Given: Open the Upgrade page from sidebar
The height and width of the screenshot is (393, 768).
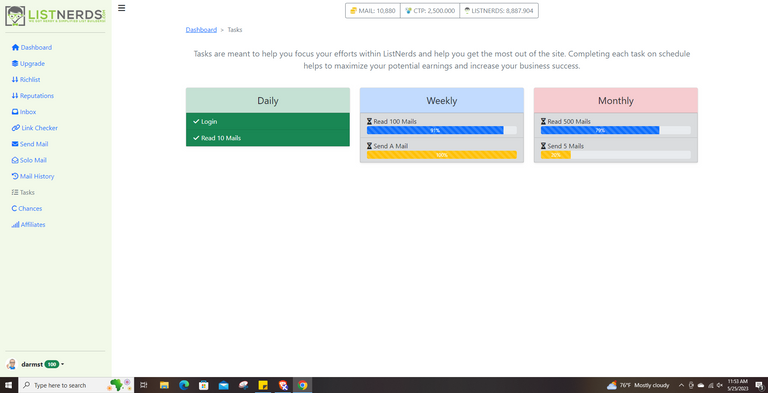Looking at the screenshot, I should click(28, 64).
